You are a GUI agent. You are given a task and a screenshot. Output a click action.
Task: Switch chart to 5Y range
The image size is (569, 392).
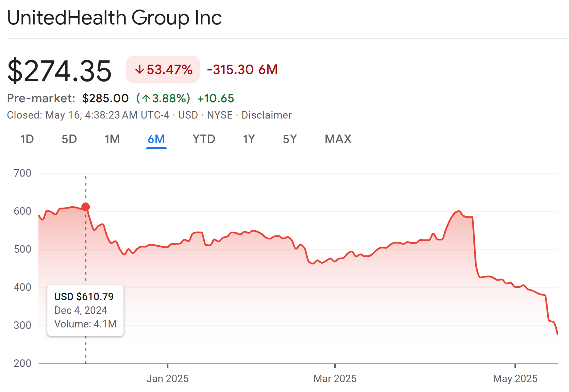coord(290,139)
